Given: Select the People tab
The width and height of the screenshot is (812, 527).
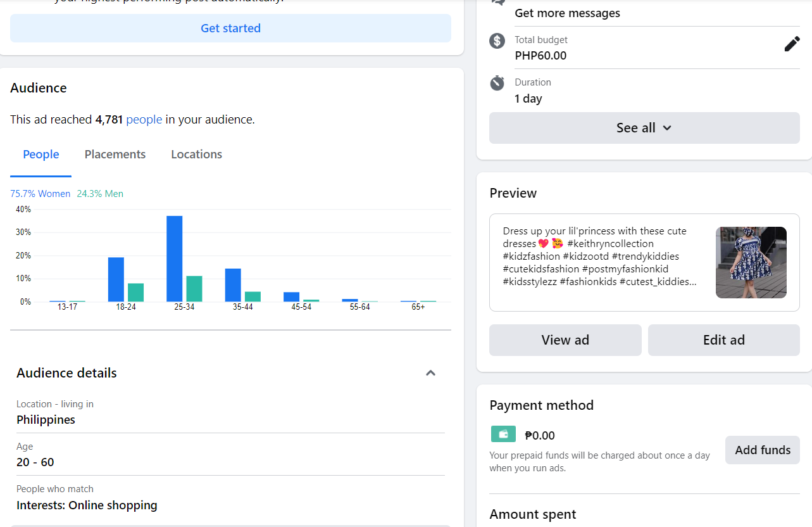Looking at the screenshot, I should pyautogui.click(x=41, y=155).
